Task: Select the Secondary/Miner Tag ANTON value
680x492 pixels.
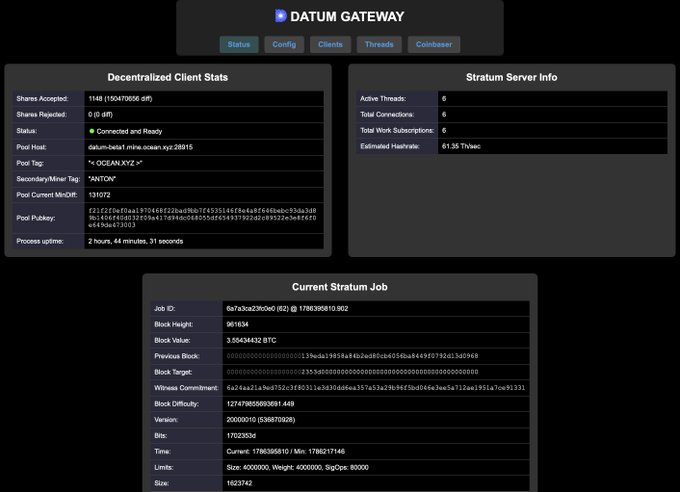Action: tap(102, 179)
